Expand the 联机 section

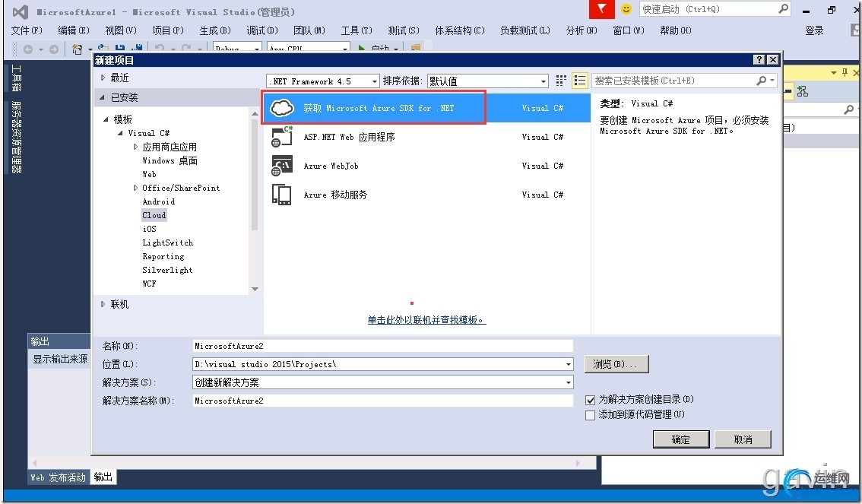coord(103,304)
